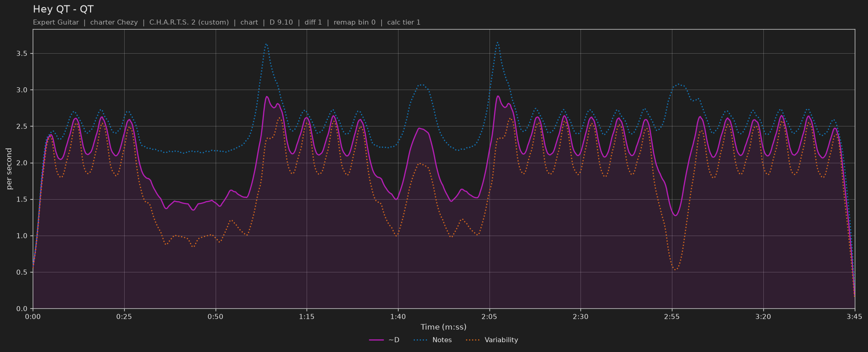Click the 'Notes' legend entry

click(432, 340)
